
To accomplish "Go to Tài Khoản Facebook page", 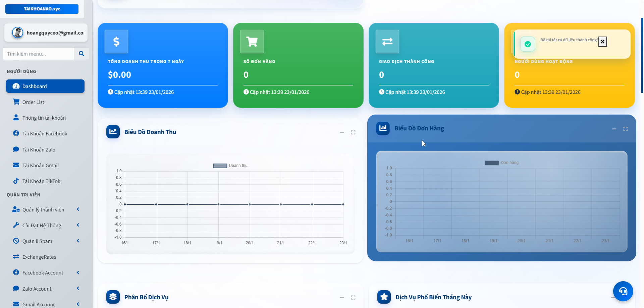I will click(x=45, y=133).
